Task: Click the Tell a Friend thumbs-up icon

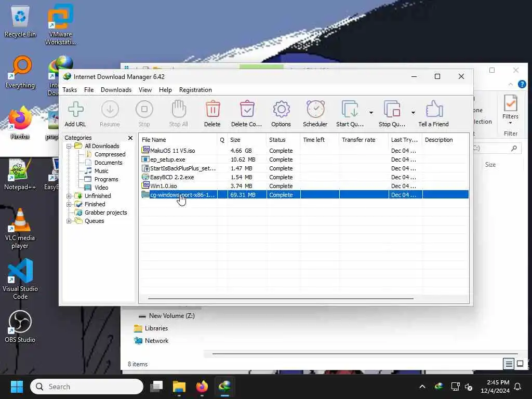Action: (x=434, y=110)
